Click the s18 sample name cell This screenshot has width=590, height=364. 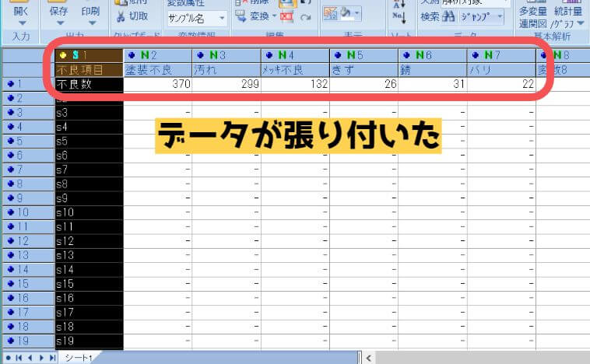coord(89,327)
